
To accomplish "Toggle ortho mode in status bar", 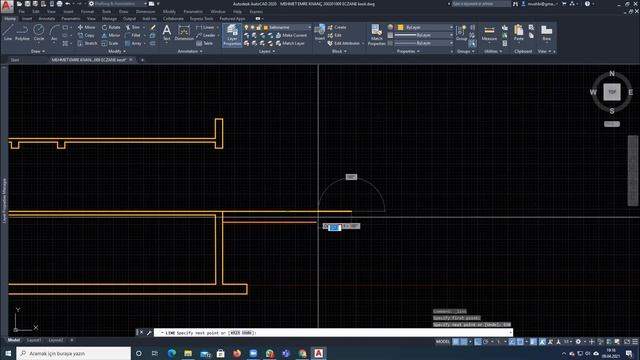I will [478, 342].
